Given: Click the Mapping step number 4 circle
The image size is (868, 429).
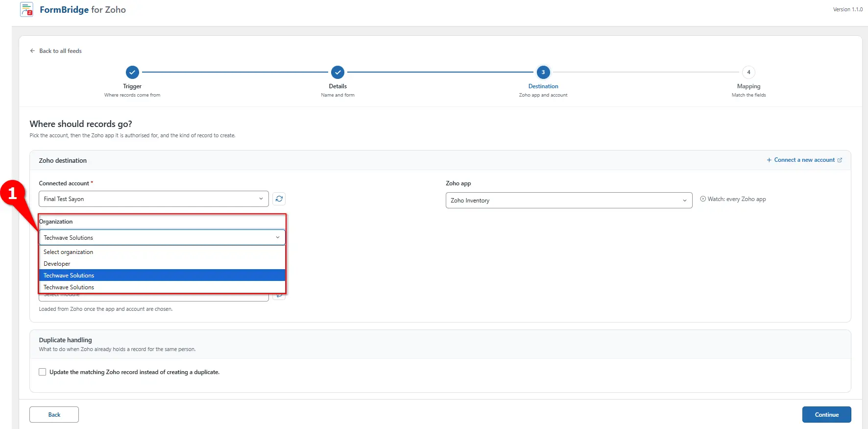Looking at the screenshot, I should 748,72.
